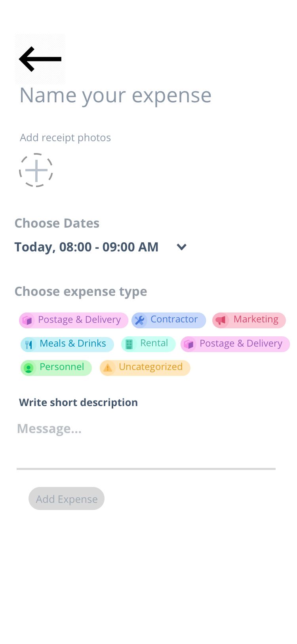The height and width of the screenshot is (644, 297).
Task: Click the Name your expense field
Action: click(x=115, y=96)
